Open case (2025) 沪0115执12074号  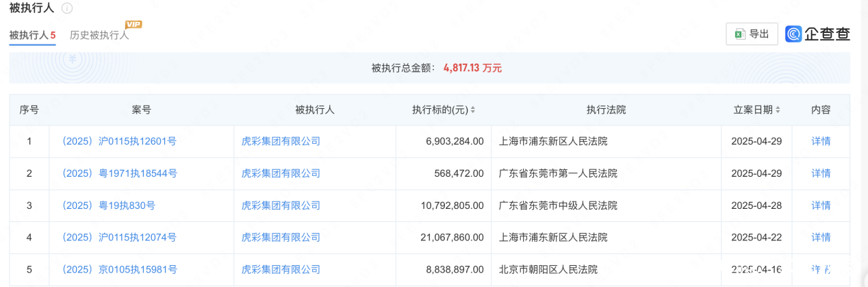[x=119, y=237]
